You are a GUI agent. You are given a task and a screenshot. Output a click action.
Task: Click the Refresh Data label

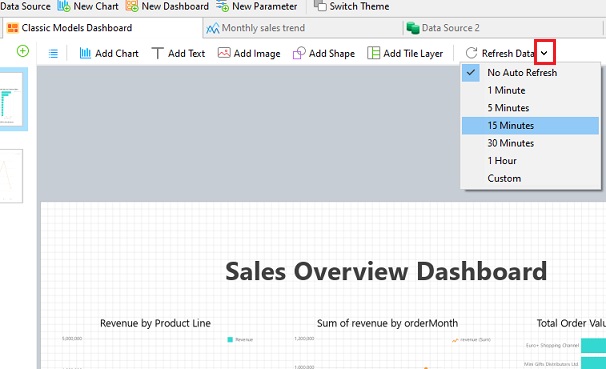(508, 54)
